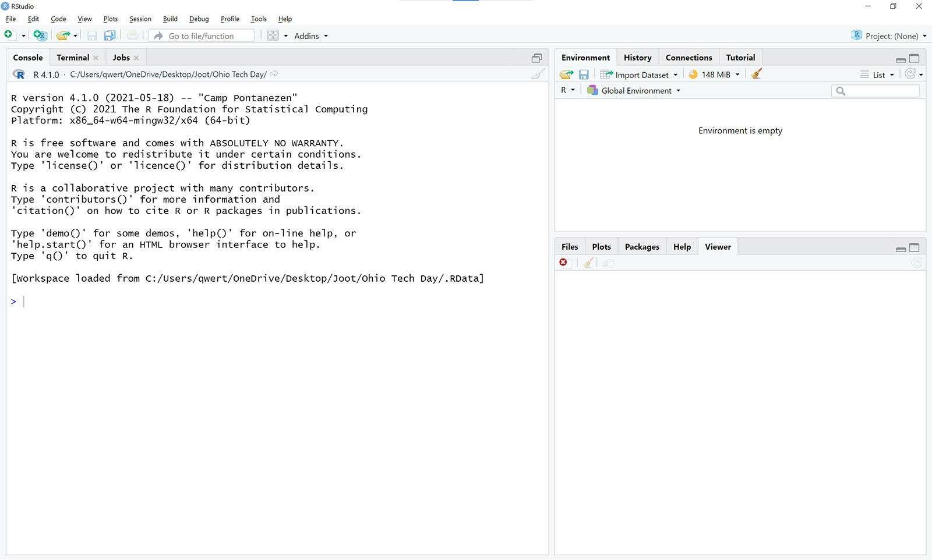Select the History tab
This screenshot has width=932, height=560.
click(x=638, y=57)
